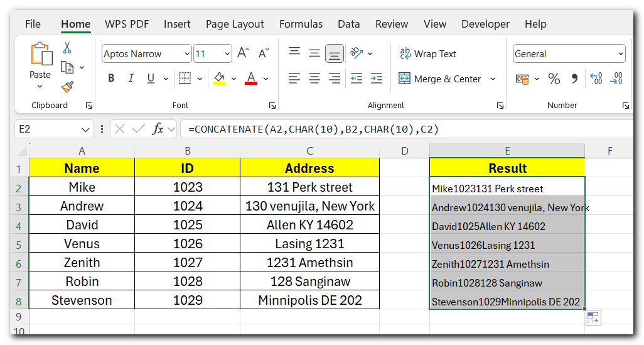Open Font settings dialog launcher

pos(272,106)
